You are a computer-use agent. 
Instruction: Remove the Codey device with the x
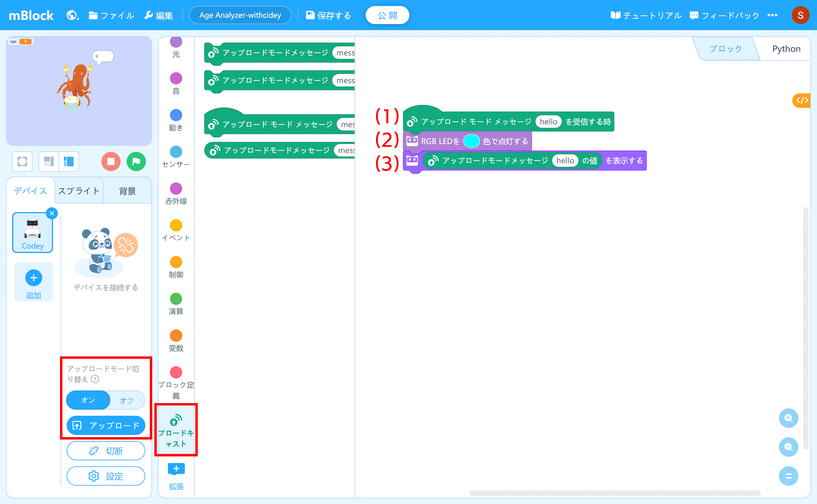click(52, 213)
